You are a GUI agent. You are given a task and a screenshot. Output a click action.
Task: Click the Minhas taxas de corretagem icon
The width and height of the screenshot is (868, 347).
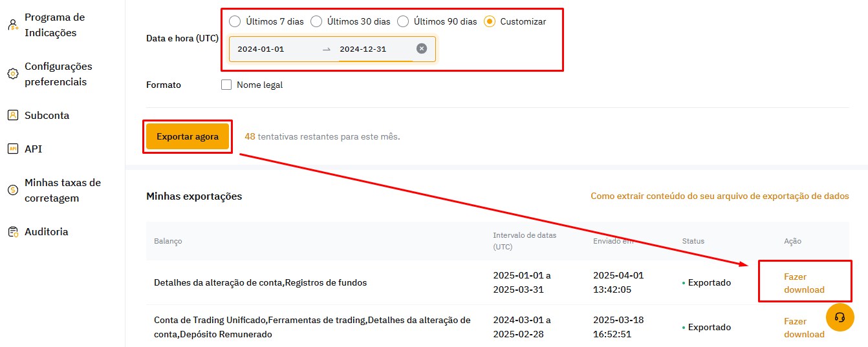[12, 190]
